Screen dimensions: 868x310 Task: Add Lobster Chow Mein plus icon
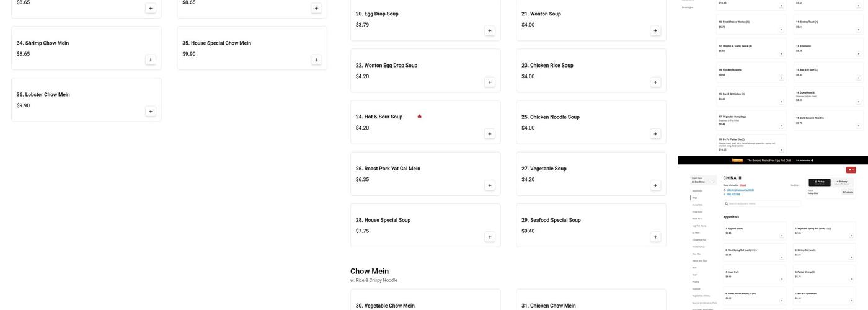pyautogui.click(x=151, y=111)
